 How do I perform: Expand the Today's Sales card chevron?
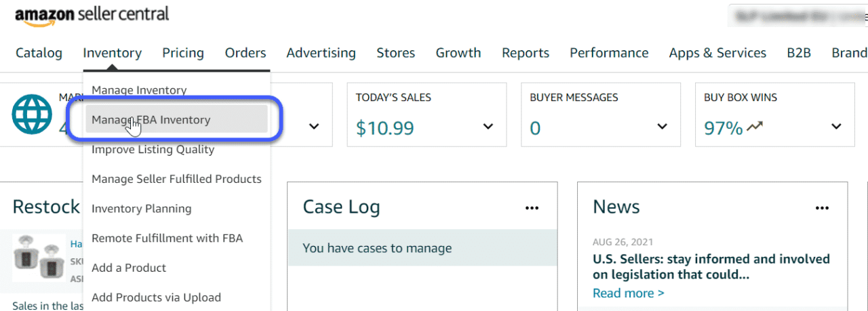click(488, 127)
